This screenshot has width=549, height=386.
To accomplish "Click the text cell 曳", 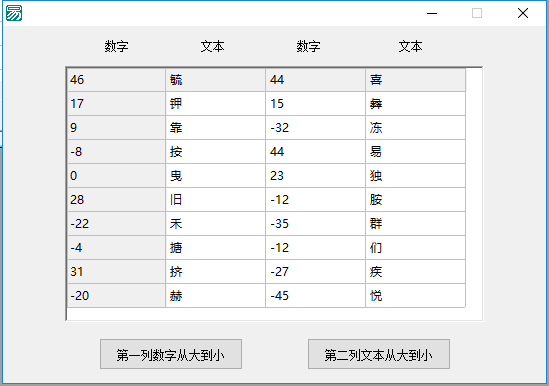I will 216,176.
